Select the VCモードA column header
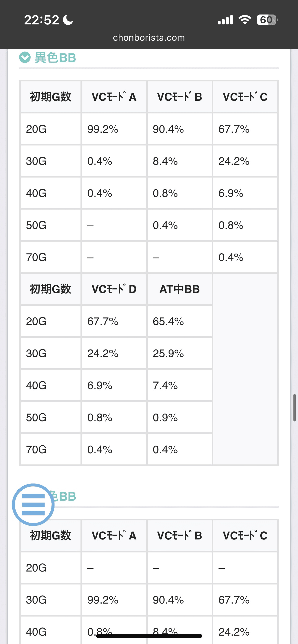The width and height of the screenshot is (298, 644). coord(114,97)
